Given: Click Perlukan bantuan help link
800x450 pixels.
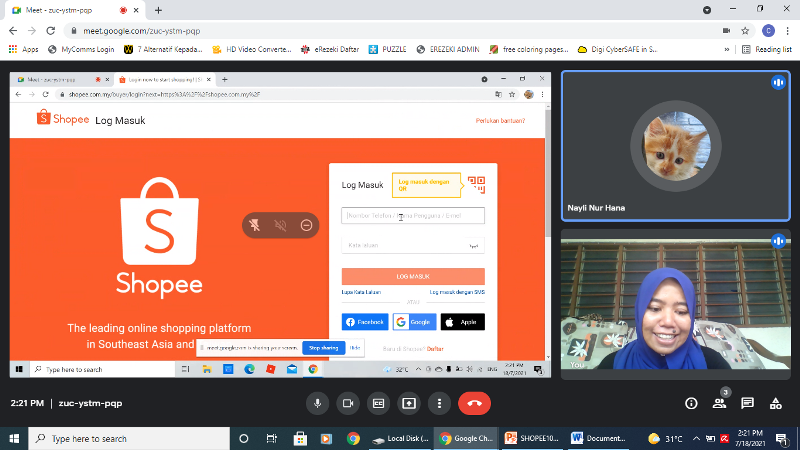Looking at the screenshot, I should (500, 121).
